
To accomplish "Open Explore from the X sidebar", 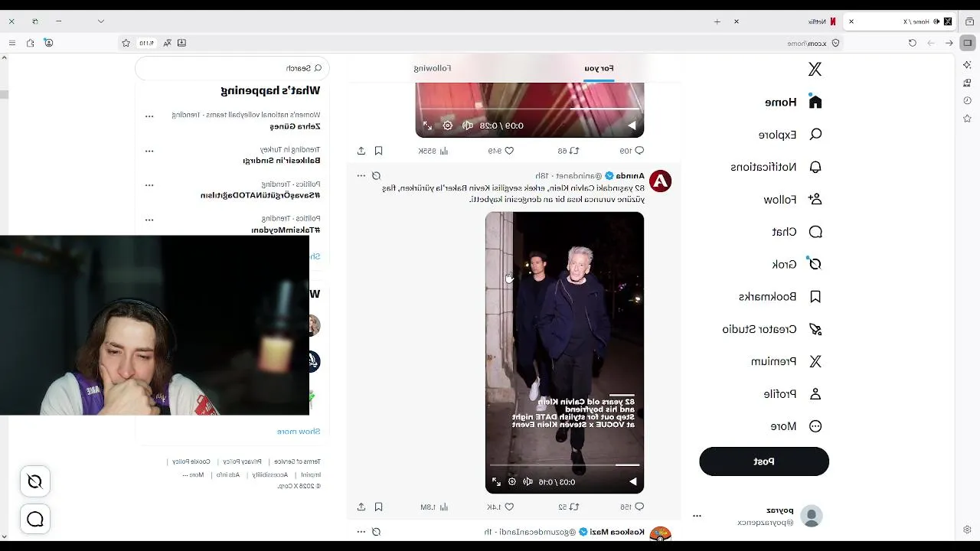I will tap(790, 135).
